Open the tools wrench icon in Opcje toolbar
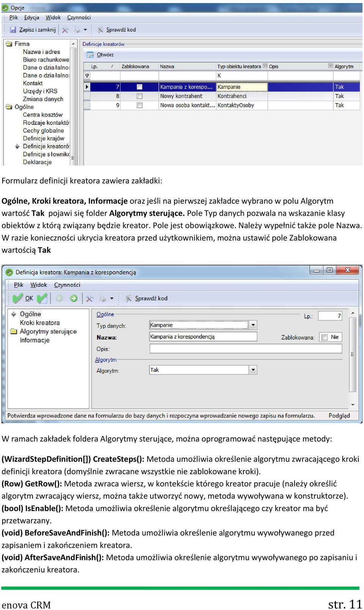The height and width of the screenshot is (610, 364). pyautogui.click(x=65, y=30)
